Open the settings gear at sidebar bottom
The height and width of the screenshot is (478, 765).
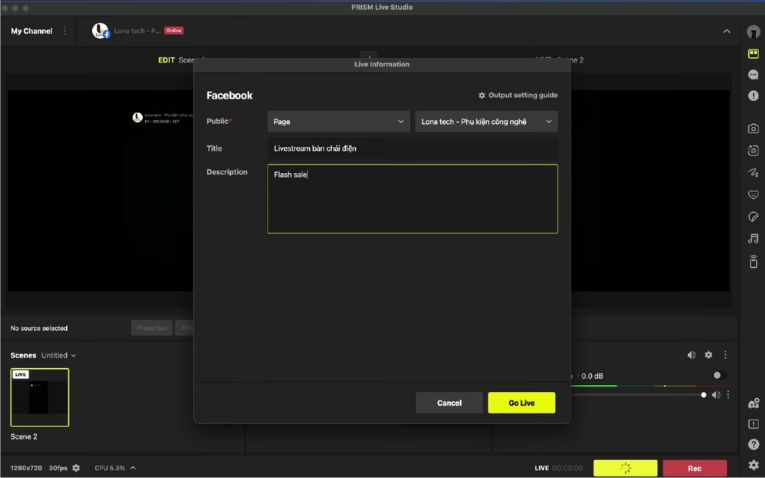(753, 465)
